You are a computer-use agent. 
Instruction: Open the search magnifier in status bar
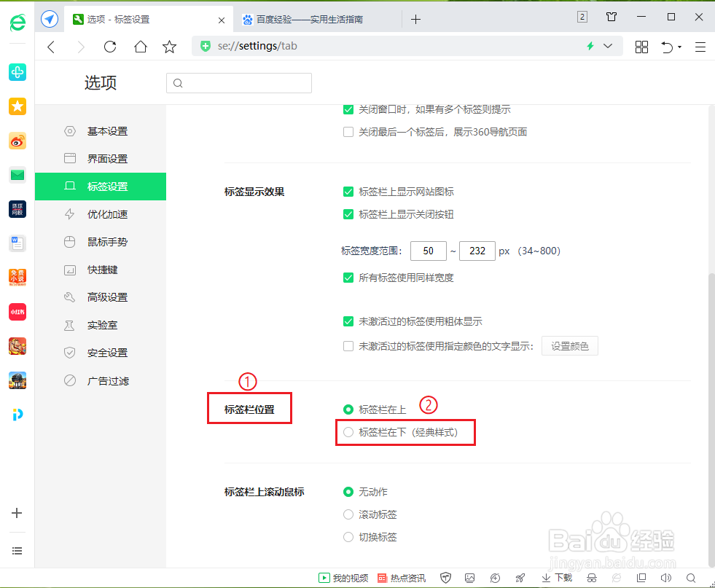[691, 577]
